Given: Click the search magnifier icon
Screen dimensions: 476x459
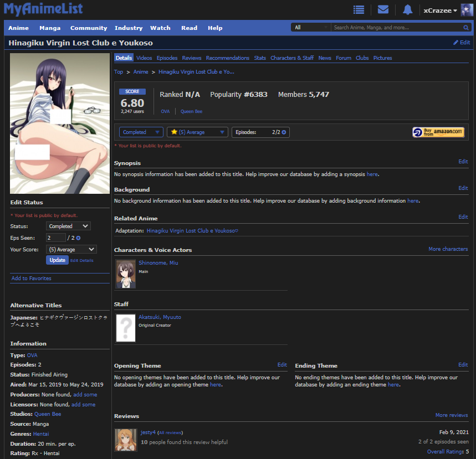Looking at the screenshot, I should tap(466, 28).
